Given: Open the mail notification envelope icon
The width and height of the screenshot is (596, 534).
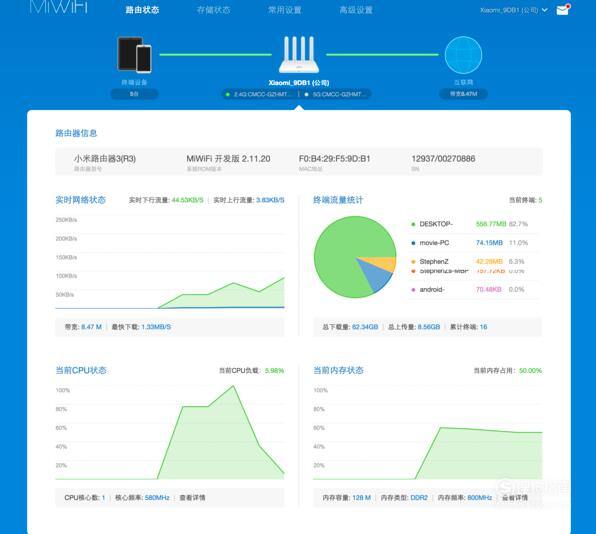Looking at the screenshot, I should (562, 10).
